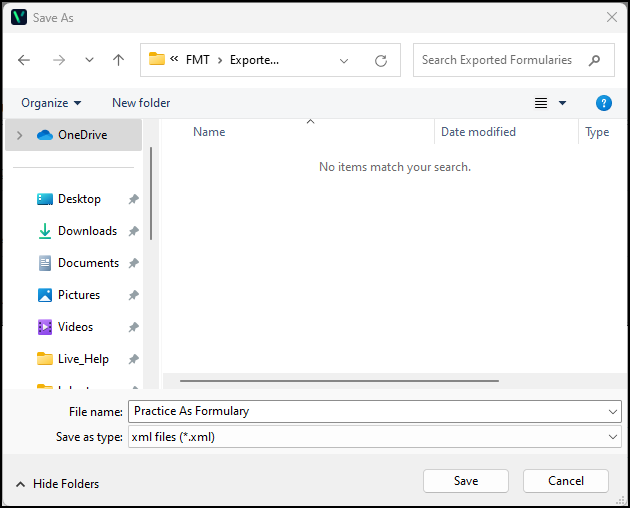The width and height of the screenshot is (630, 508).
Task: Click the horizontal scrollbar in file list
Action: pyautogui.click(x=338, y=380)
